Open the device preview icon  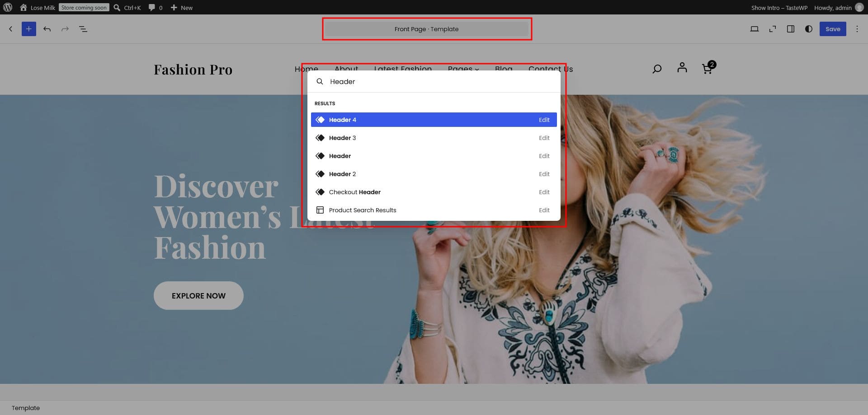click(x=754, y=29)
